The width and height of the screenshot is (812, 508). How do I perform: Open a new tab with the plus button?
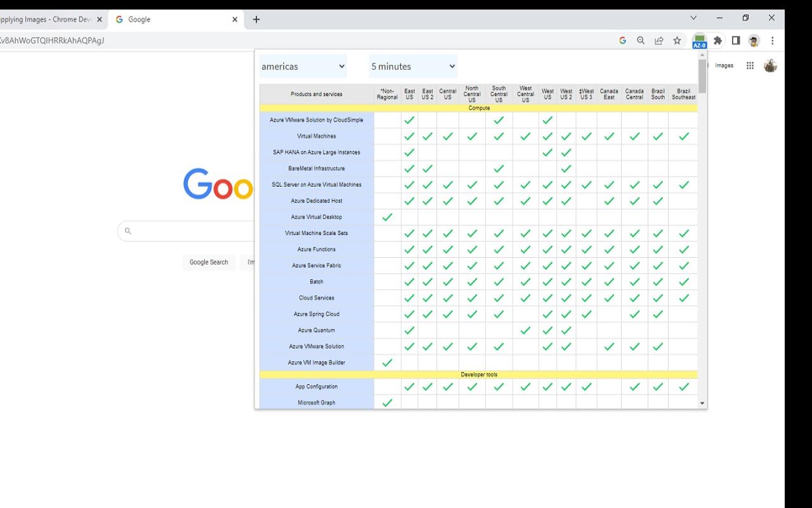point(256,19)
